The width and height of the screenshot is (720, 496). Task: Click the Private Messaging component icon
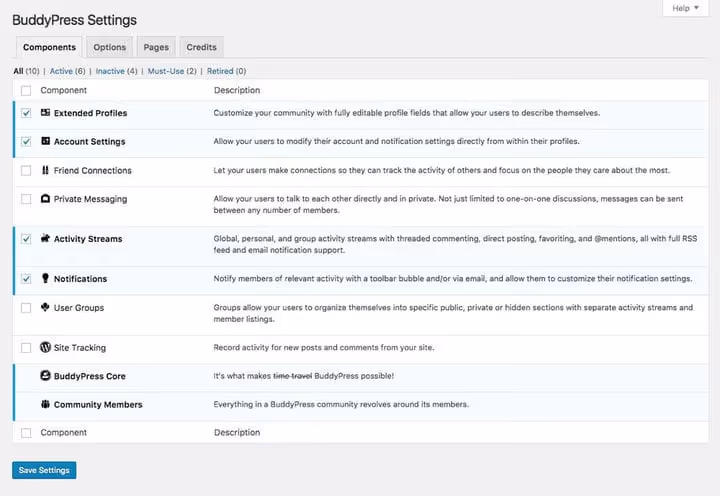click(x=45, y=198)
